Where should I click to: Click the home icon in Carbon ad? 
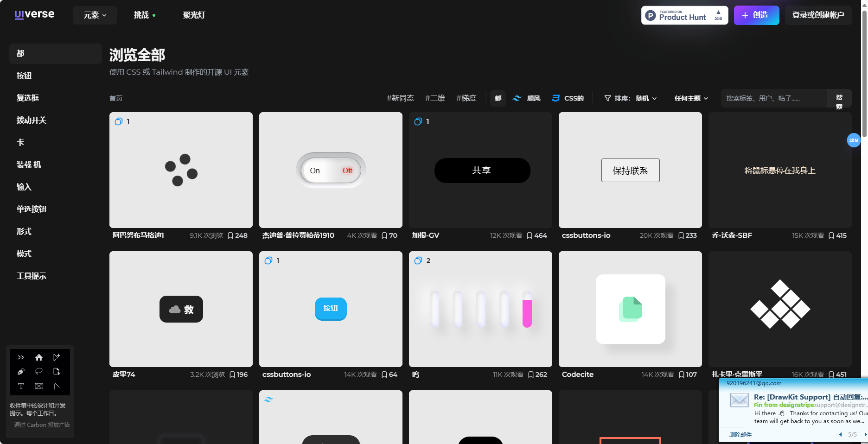point(39,357)
